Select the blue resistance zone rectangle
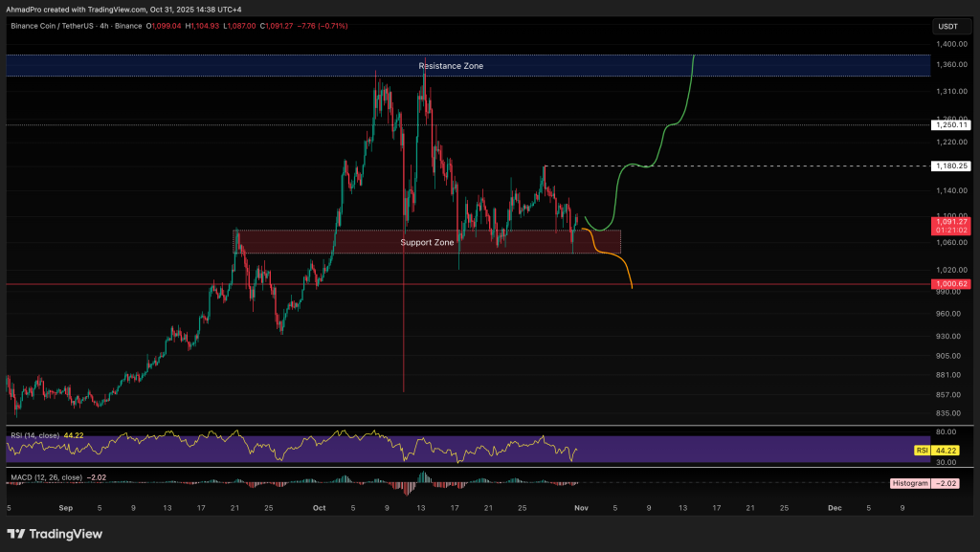The image size is (980, 552). 239,65
